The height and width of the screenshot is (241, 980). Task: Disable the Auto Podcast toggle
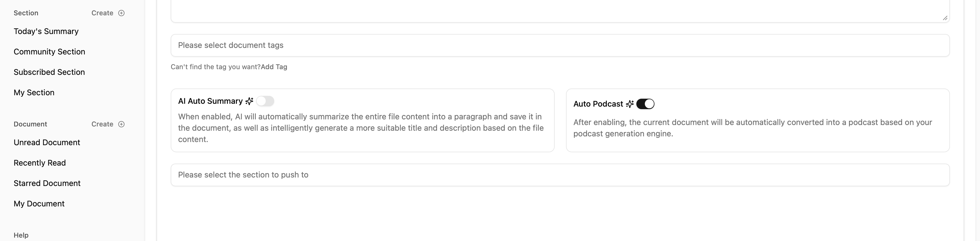click(645, 104)
